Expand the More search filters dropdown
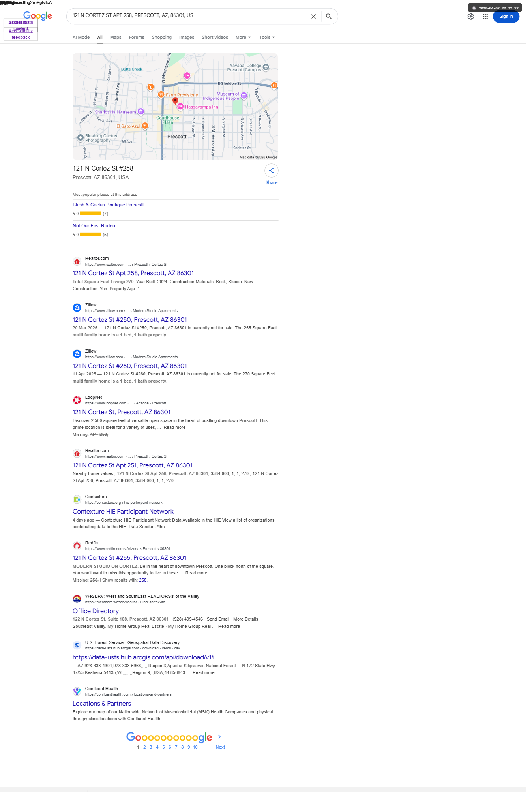The image size is (532, 792). point(243,37)
